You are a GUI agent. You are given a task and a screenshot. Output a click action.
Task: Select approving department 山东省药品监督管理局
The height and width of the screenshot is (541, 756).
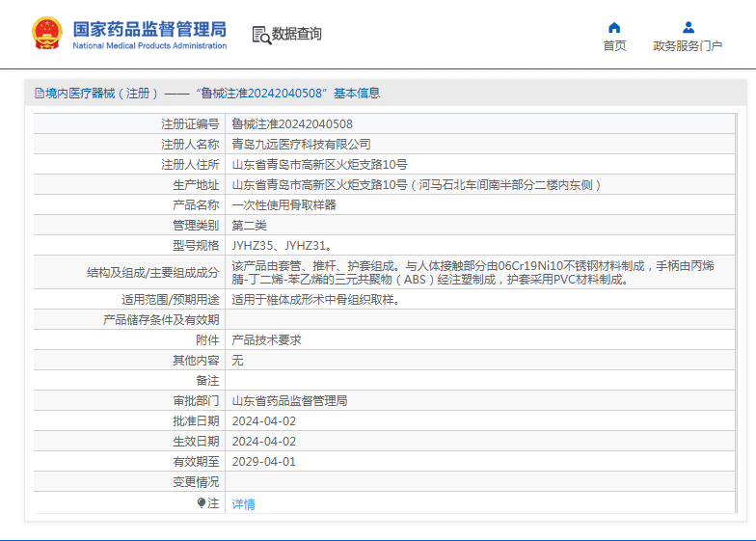289,400
